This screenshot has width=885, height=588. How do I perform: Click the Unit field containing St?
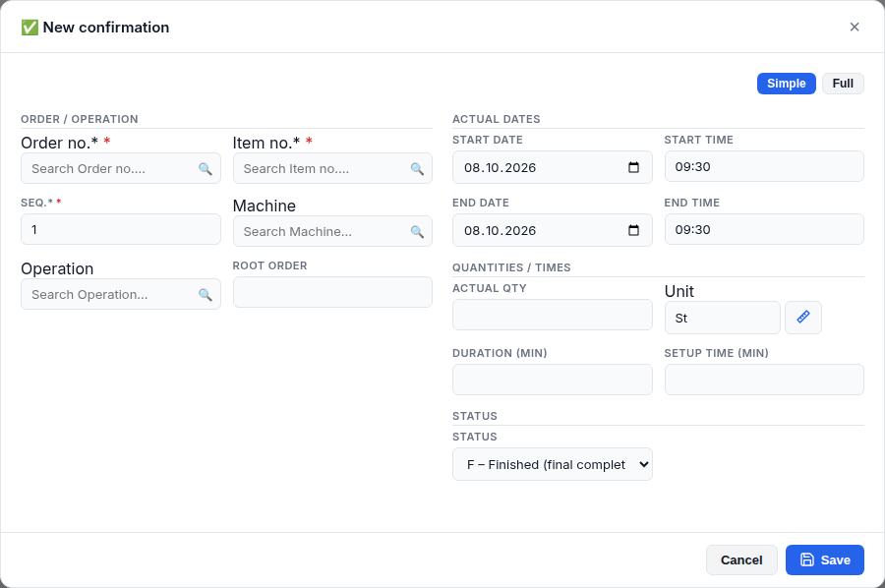tap(723, 318)
